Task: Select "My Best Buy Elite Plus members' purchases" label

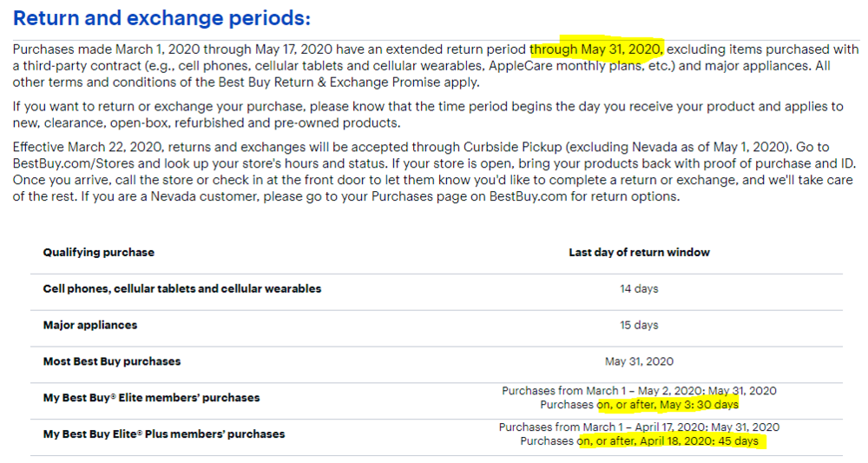Action: (x=164, y=434)
